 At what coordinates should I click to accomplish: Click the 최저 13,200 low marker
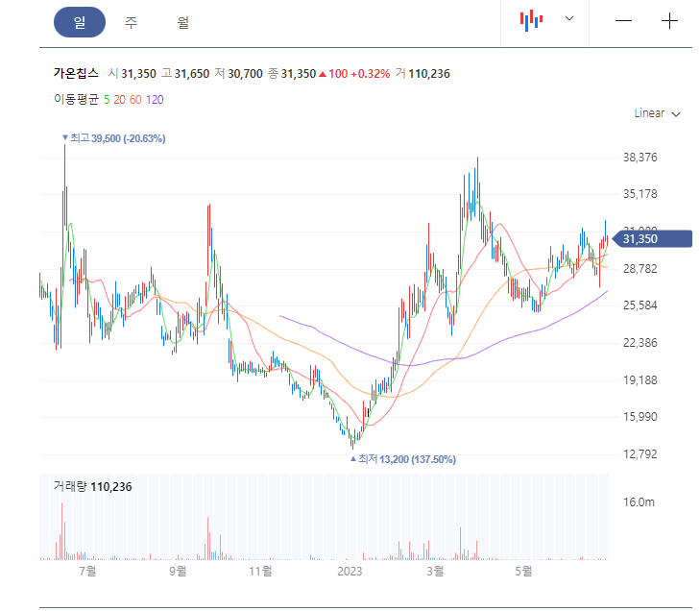403,459
